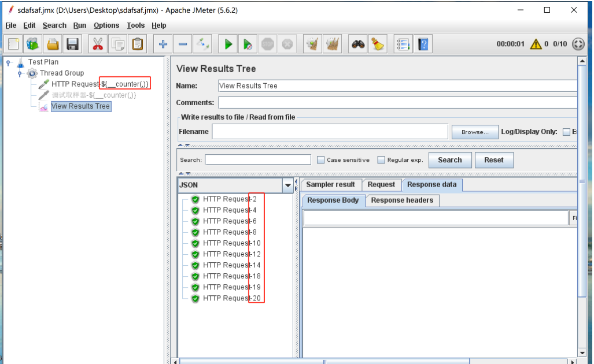The height and width of the screenshot is (364, 594).
Task: Click the Paste clipboard icon
Action: (138, 44)
